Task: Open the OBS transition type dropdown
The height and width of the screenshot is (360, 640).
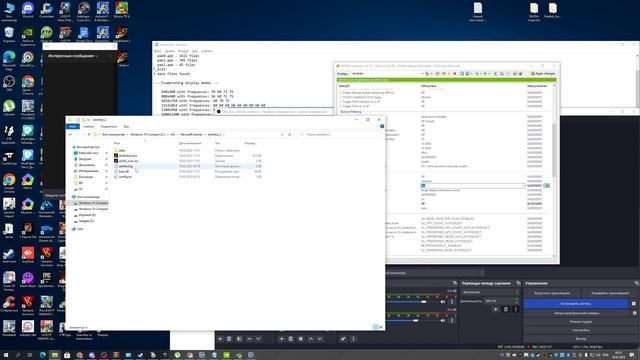Action: (x=490, y=292)
